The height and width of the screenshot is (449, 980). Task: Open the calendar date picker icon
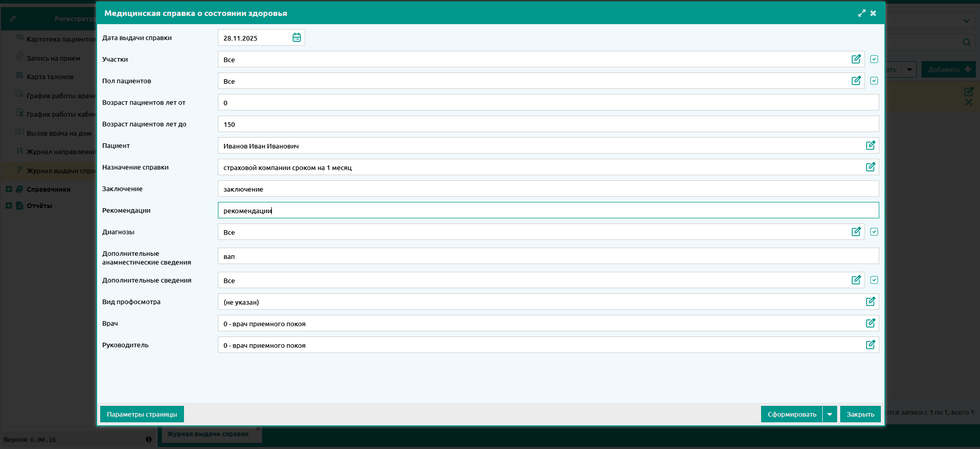coord(297,38)
